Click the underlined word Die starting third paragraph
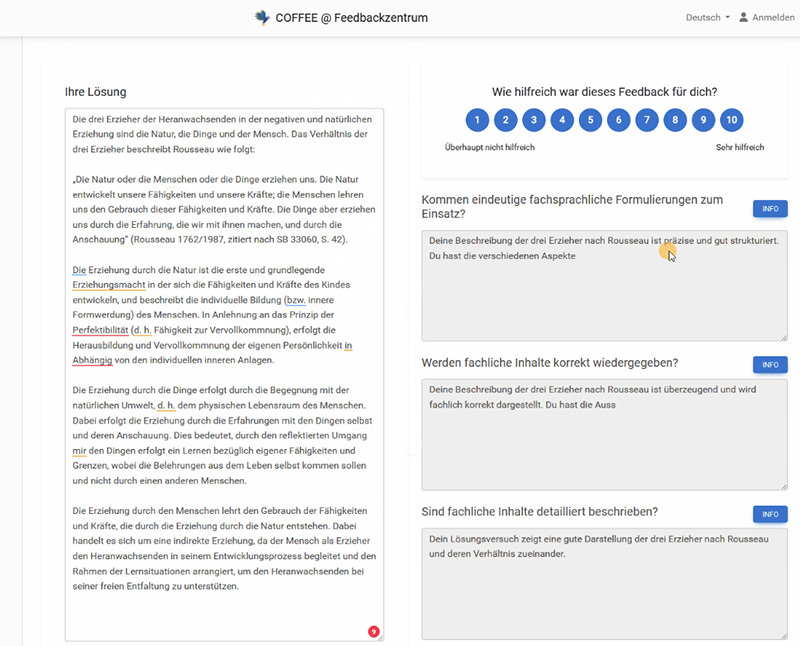Screen dimensions: 800x646 coord(79,270)
